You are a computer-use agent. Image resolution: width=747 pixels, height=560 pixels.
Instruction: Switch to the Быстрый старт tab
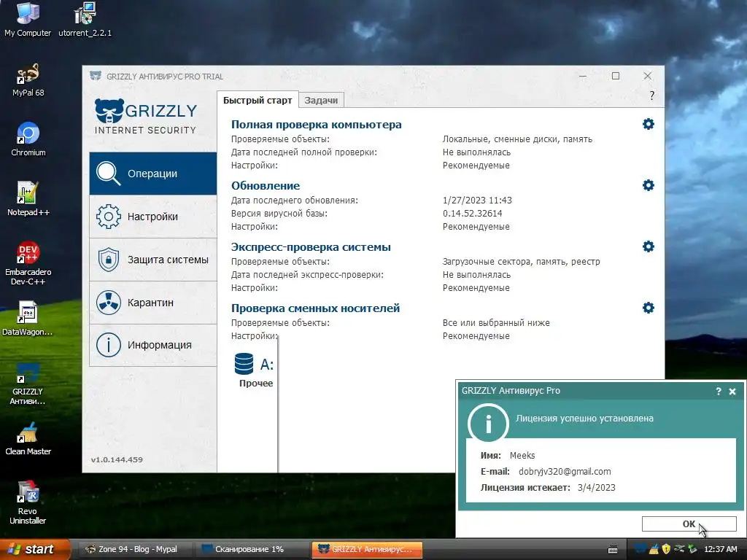(258, 100)
